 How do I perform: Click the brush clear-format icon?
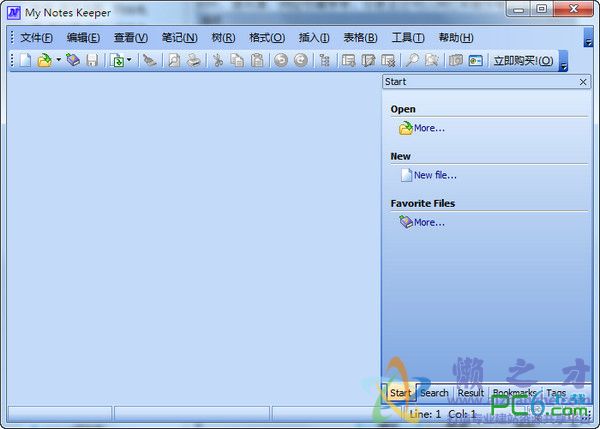pos(149,60)
